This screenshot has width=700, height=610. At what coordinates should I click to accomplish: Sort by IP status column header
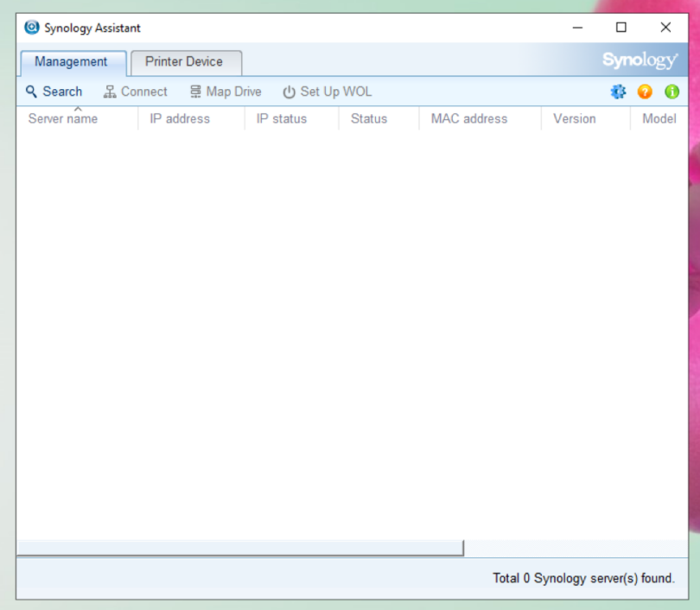click(292, 118)
